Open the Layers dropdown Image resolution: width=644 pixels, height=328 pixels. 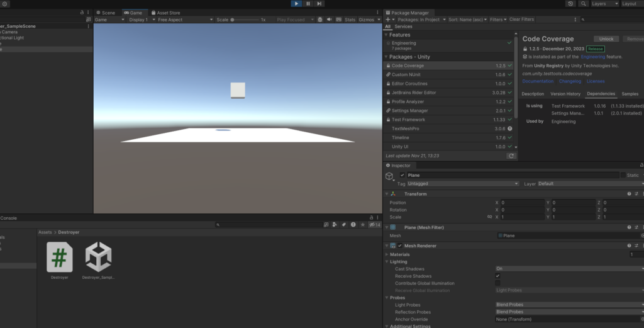(x=604, y=4)
